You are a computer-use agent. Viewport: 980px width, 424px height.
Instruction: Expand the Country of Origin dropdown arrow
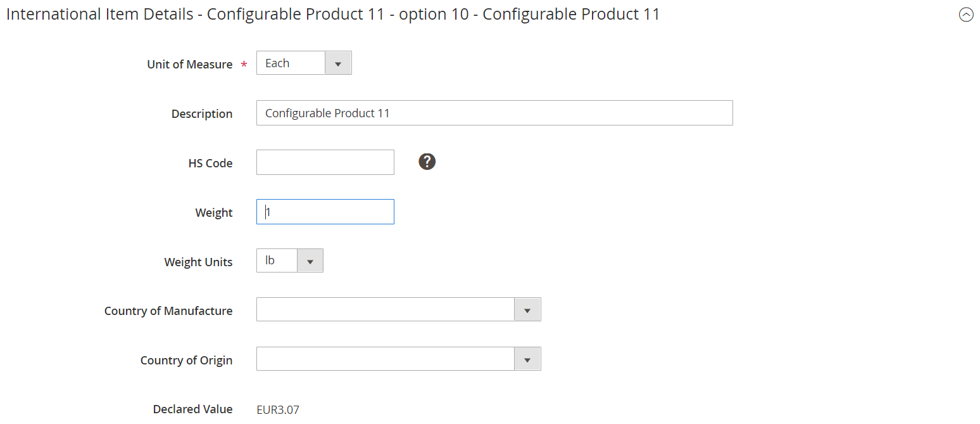tap(527, 359)
